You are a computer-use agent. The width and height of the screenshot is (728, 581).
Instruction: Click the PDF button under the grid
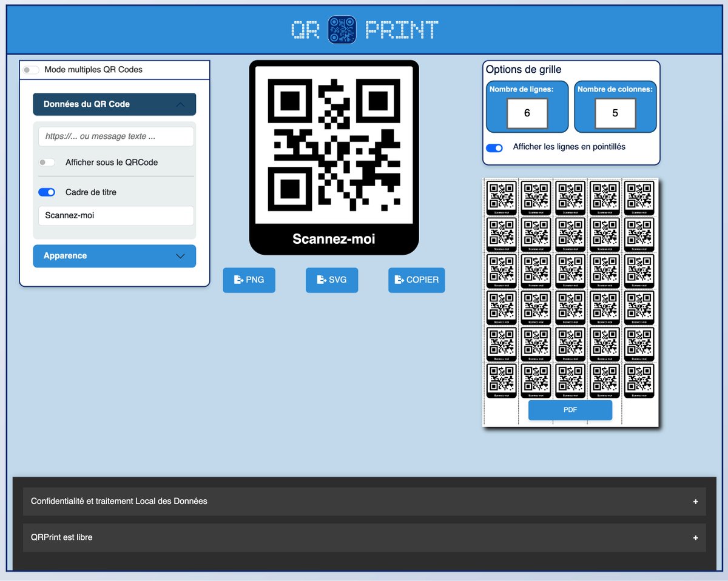(x=570, y=410)
